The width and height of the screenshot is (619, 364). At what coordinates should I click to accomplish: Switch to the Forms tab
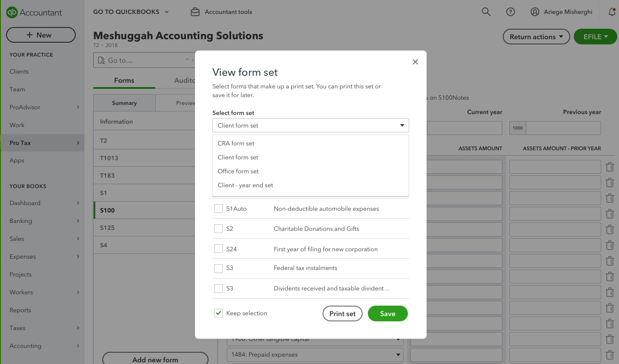pos(124,81)
